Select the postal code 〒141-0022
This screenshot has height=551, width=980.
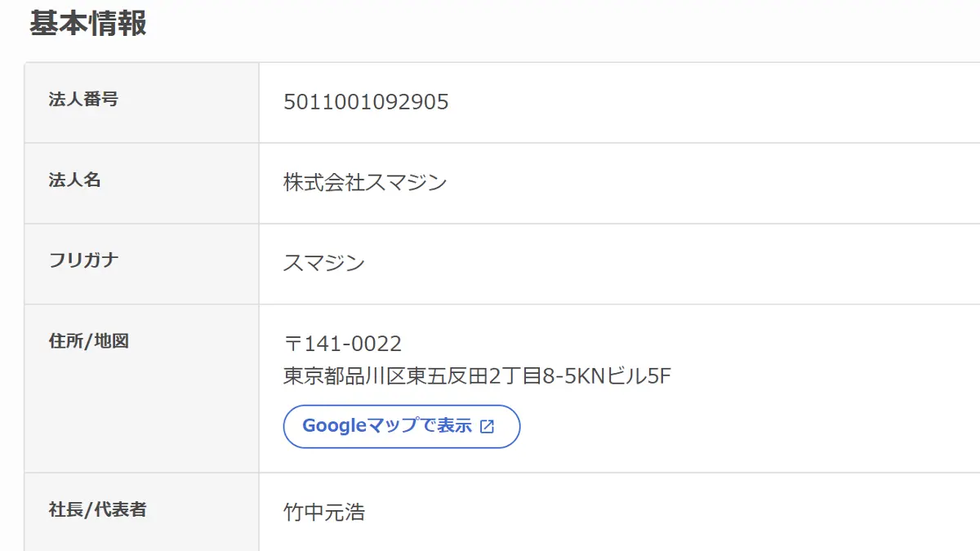click(x=343, y=344)
